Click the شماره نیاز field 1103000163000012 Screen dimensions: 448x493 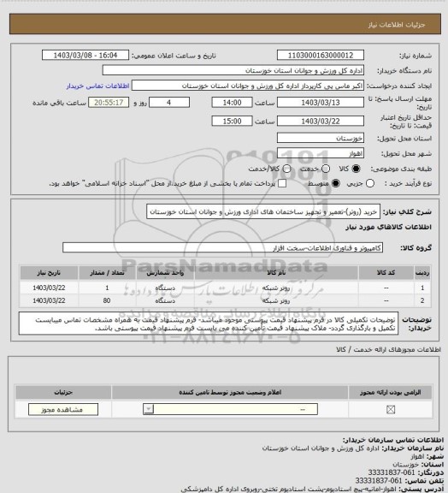click(x=321, y=56)
